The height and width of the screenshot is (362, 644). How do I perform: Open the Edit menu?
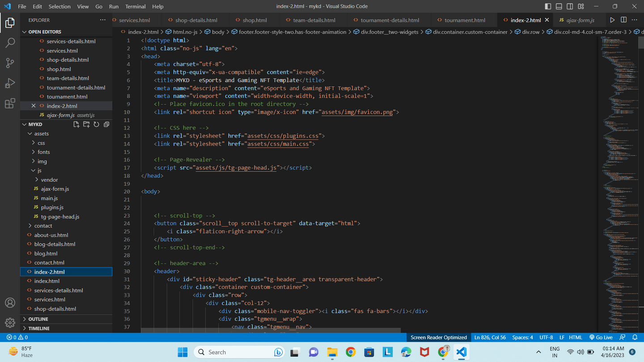tap(38, 6)
